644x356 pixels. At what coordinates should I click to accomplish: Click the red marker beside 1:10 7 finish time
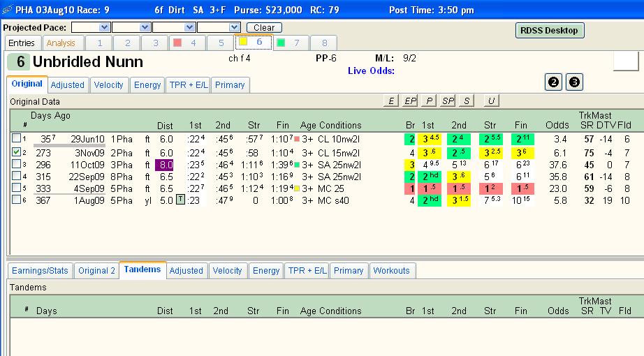click(297, 139)
